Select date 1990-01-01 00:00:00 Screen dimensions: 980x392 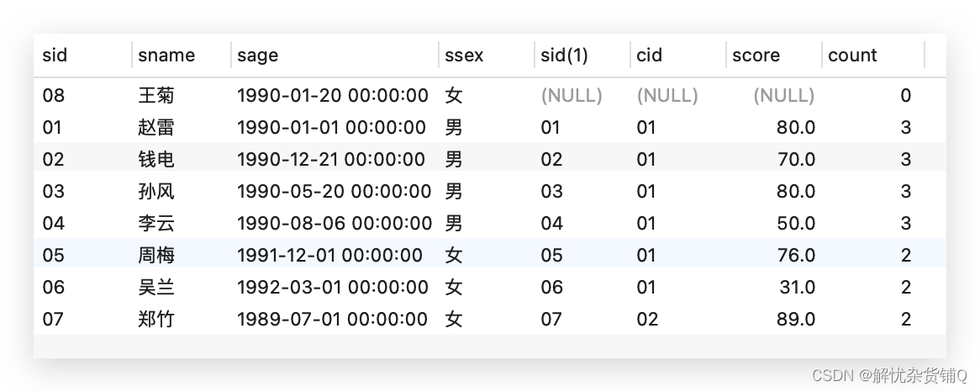[x=331, y=128]
